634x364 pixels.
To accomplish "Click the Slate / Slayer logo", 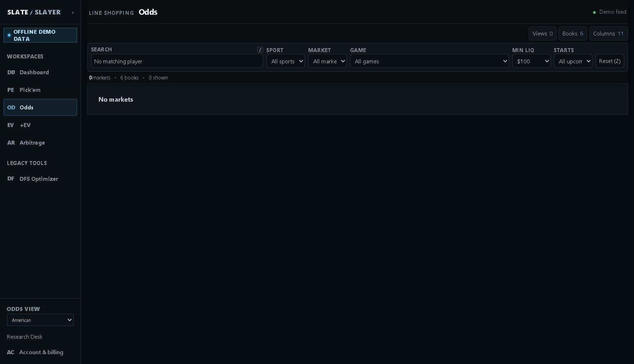I will 34,12.
